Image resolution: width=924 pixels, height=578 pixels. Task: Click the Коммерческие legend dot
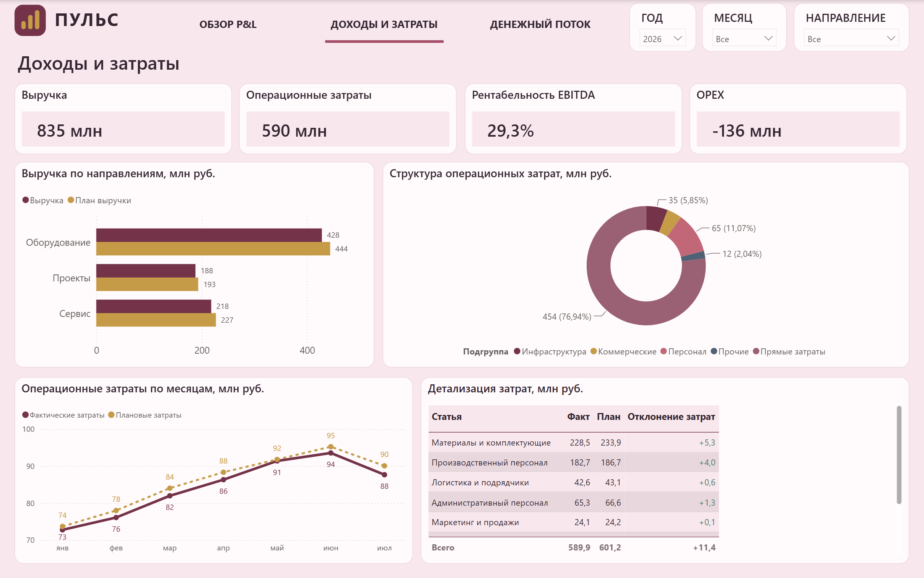point(594,351)
